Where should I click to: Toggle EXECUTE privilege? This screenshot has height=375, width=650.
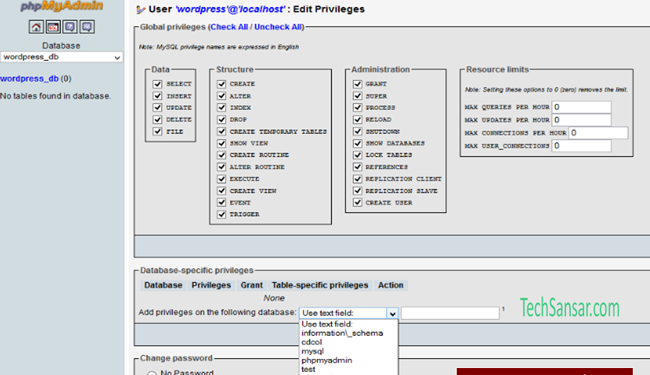pyautogui.click(x=222, y=179)
